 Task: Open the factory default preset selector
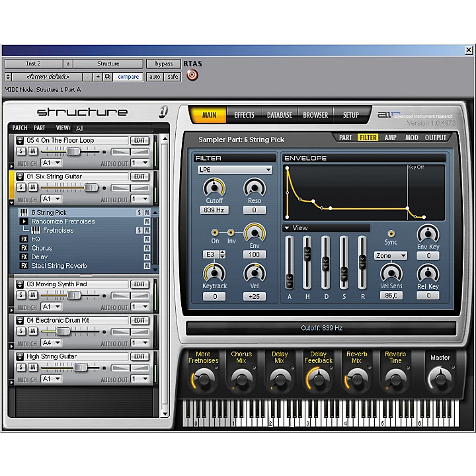(48, 77)
